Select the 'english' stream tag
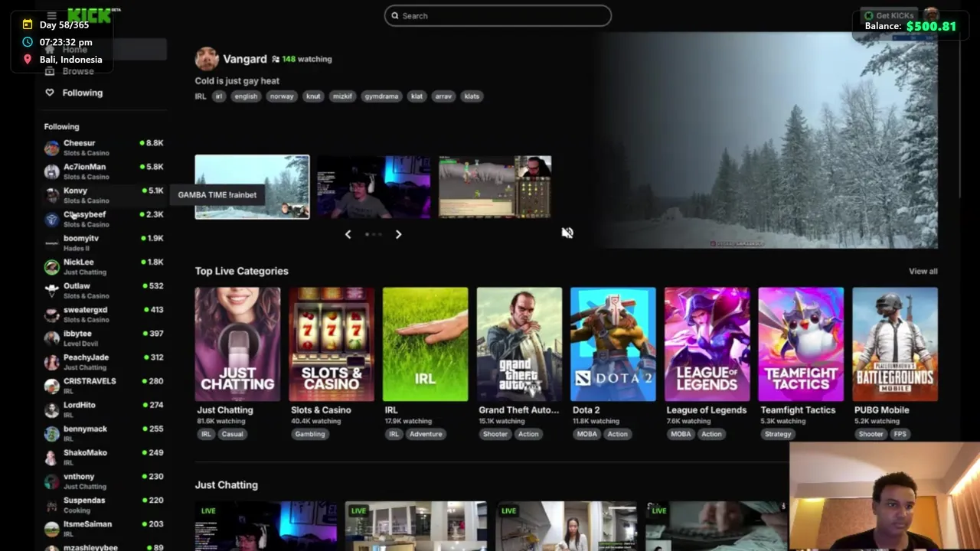980x551 pixels. pos(246,96)
